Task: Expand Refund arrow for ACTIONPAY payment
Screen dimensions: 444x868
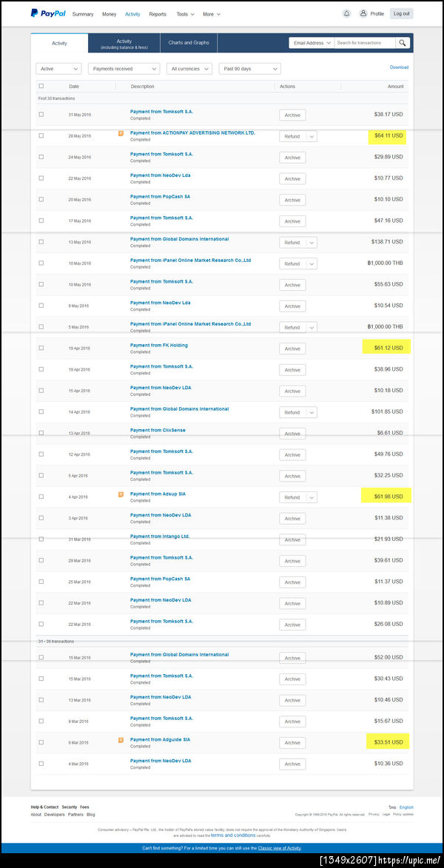Action: click(312, 136)
